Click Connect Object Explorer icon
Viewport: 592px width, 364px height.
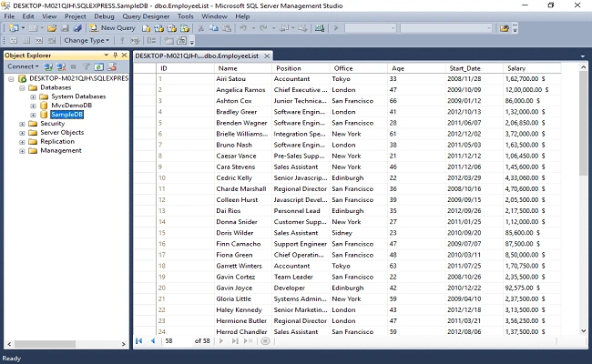[x=48, y=66]
